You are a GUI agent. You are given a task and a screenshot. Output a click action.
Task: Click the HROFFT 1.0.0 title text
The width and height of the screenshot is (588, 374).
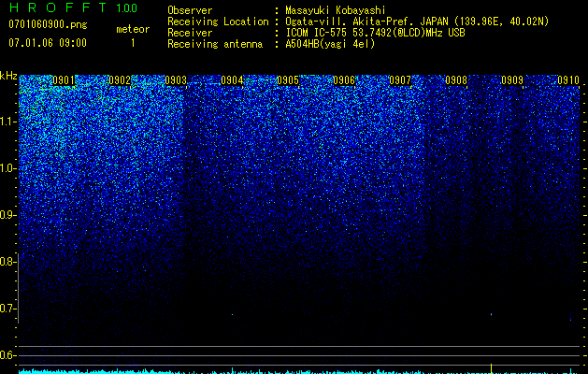point(73,7)
